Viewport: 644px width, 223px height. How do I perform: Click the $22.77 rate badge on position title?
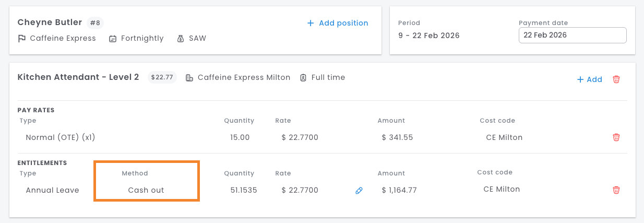tap(162, 77)
